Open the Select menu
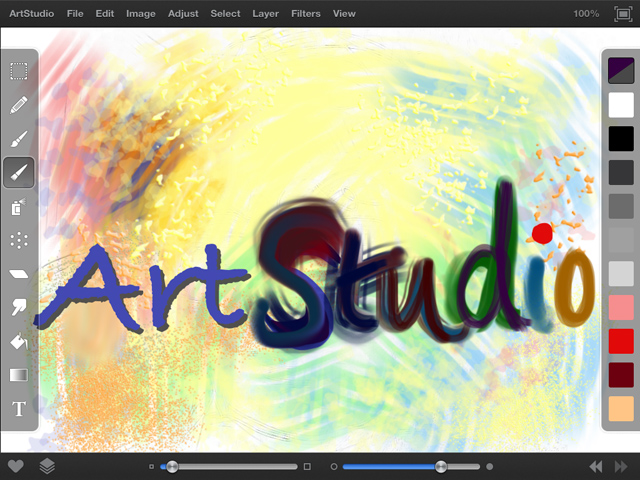Image resolution: width=640 pixels, height=480 pixels. click(x=225, y=14)
